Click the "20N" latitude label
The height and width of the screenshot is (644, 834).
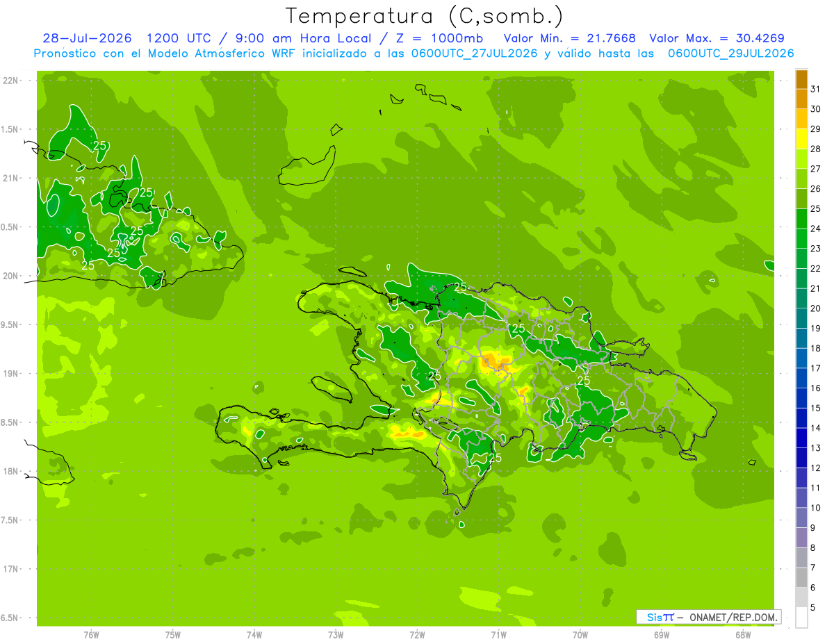[12, 276]
